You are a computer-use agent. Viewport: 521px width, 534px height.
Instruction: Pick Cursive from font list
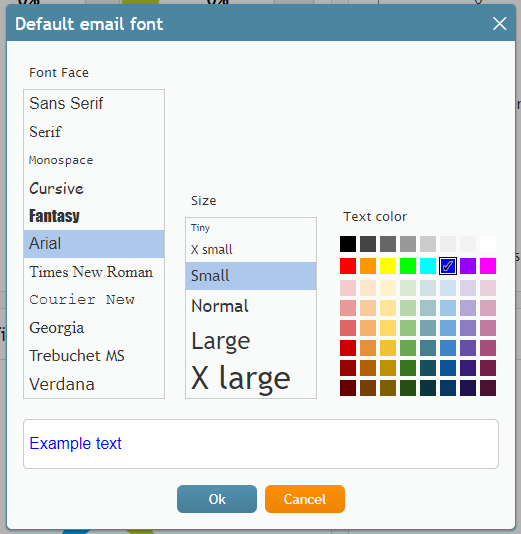click(x=94, y=188)
